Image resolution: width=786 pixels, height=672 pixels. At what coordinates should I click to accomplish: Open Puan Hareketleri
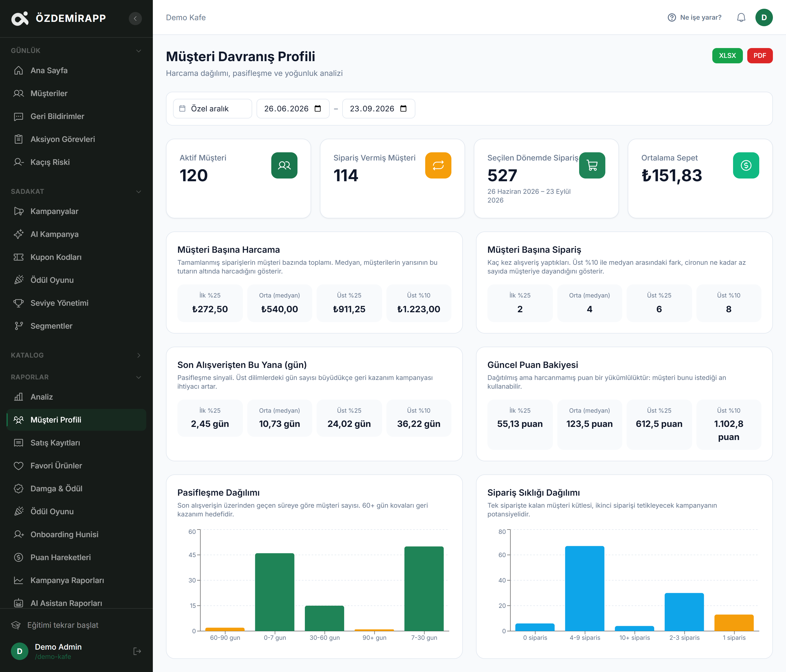pos(76,557)
